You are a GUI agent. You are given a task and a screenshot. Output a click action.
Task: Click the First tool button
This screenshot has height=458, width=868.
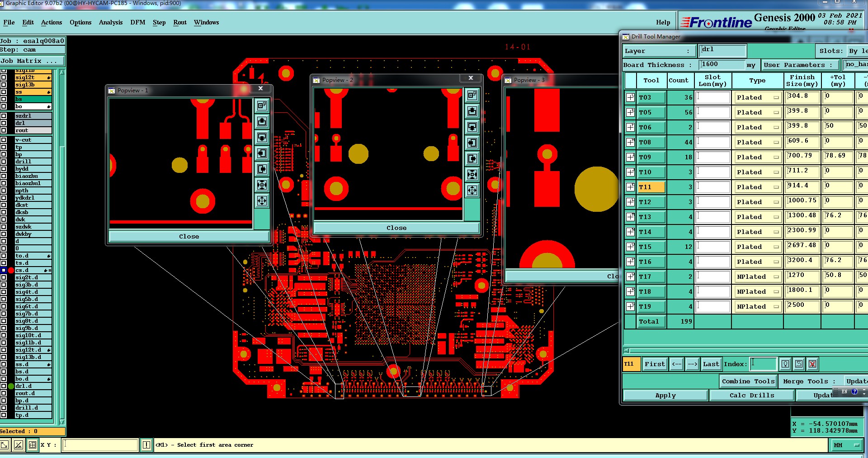point(655,364)
